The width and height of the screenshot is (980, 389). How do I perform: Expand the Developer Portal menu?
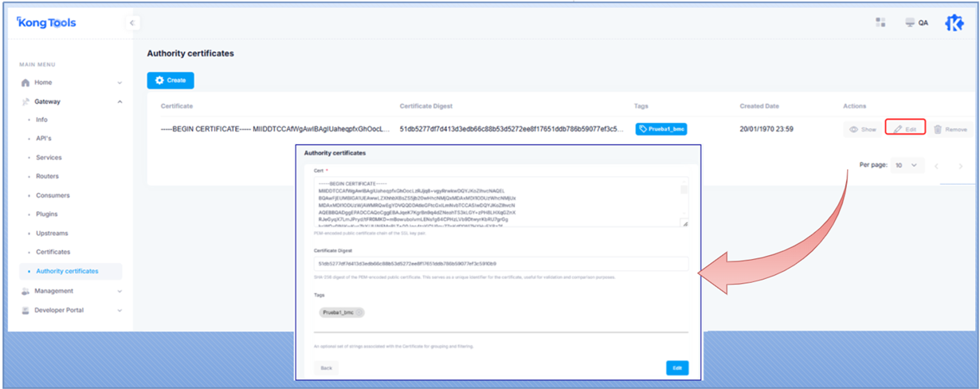point(120,310)
